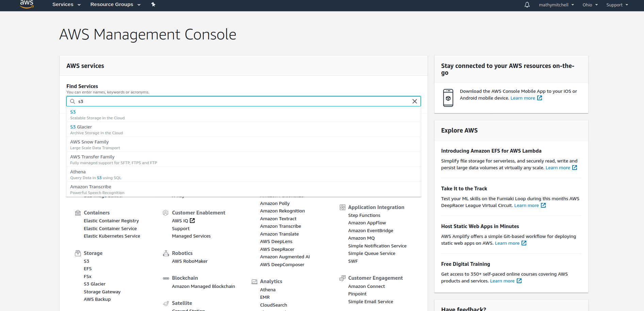Open Elastic Kubernetes Service link
Image resolution: width=644 pixels, height=311 pixels.
(x=112, y=236)
